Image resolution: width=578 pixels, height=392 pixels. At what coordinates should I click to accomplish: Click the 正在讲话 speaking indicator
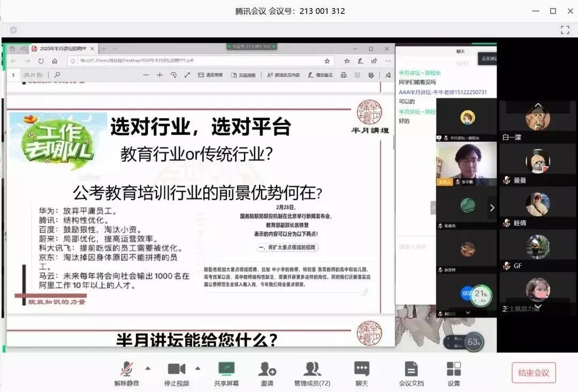(488, 59)
